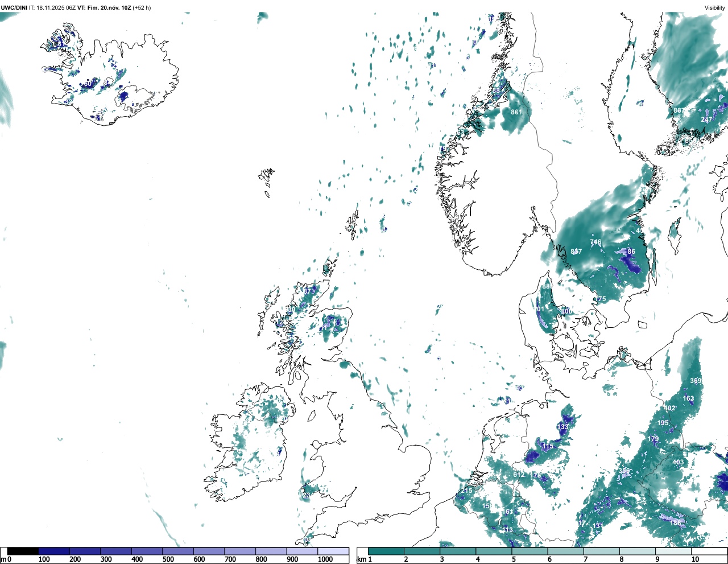728x564 pixels.
Task: Select the "133" value over northern Germany
Action: coord(562,427)
